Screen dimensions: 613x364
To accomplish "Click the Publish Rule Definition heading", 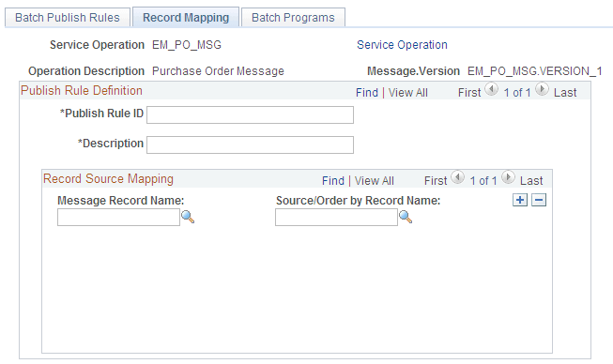I will click(82, 91).
